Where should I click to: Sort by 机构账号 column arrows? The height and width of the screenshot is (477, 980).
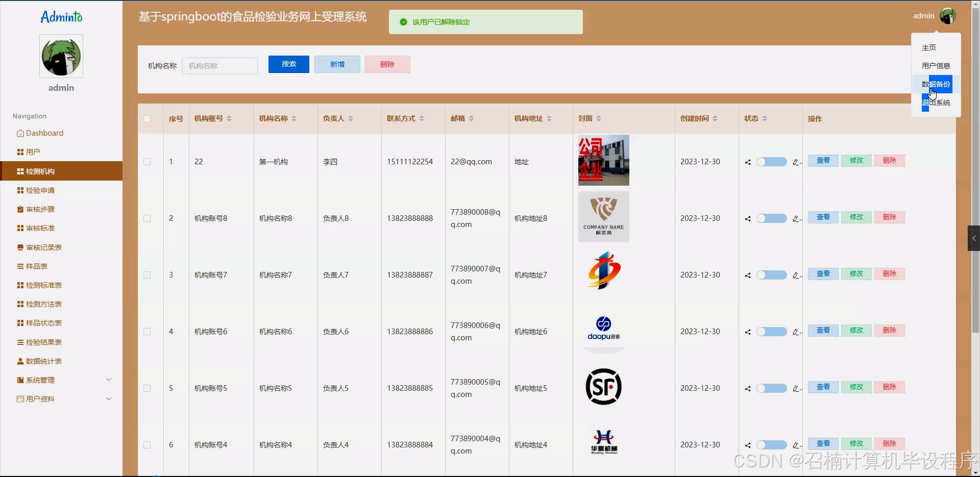[x=229, y=118]
